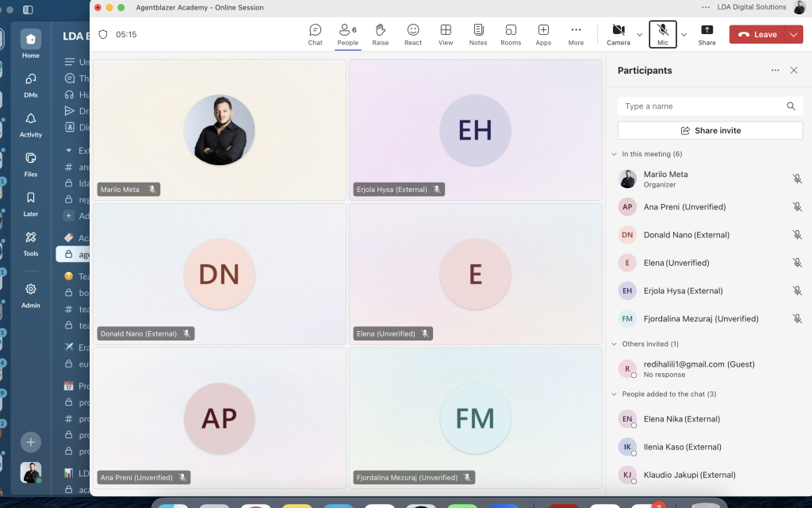This screenshot has width=812, height=508.
Task: Change the meeting View layout
Action: coord(446,34)
